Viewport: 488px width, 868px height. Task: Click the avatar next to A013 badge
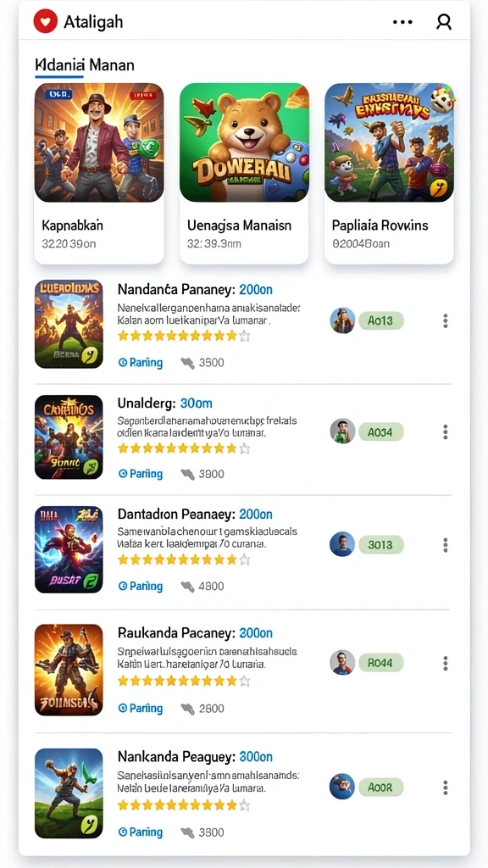point(342,320)
